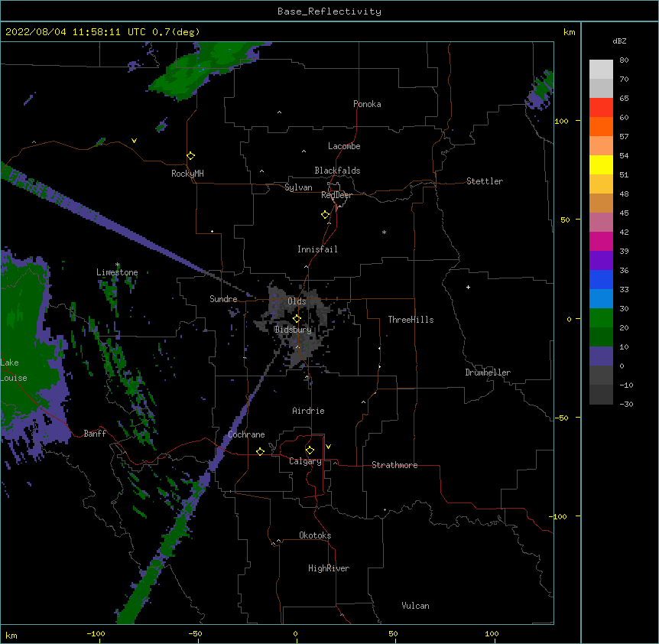Click the Calgary city label
This screenshot has height=644, width=659.
tap(305, 461)
